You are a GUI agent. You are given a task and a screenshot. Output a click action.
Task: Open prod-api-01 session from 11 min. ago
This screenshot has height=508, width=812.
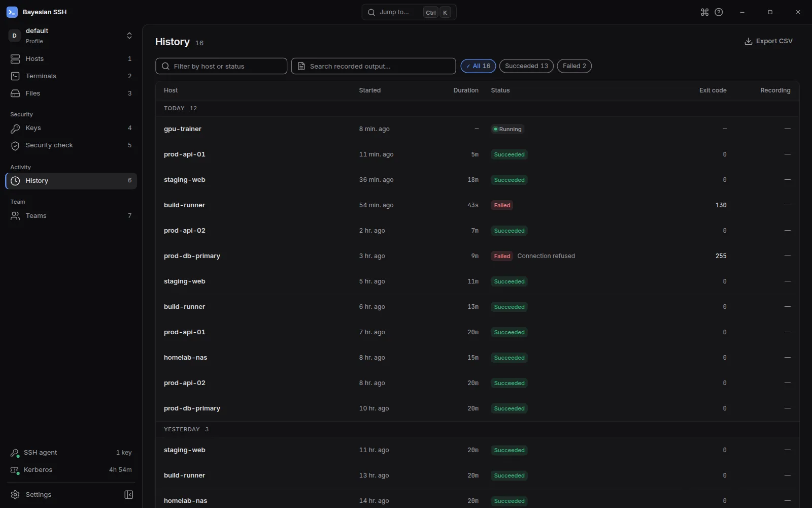[x=477, y=154]
